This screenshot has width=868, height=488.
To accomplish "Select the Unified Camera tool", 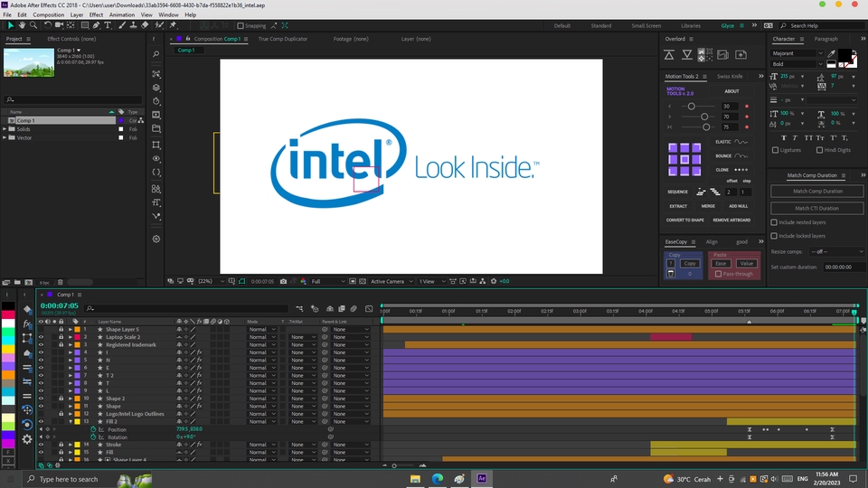I will pos(59,25).
